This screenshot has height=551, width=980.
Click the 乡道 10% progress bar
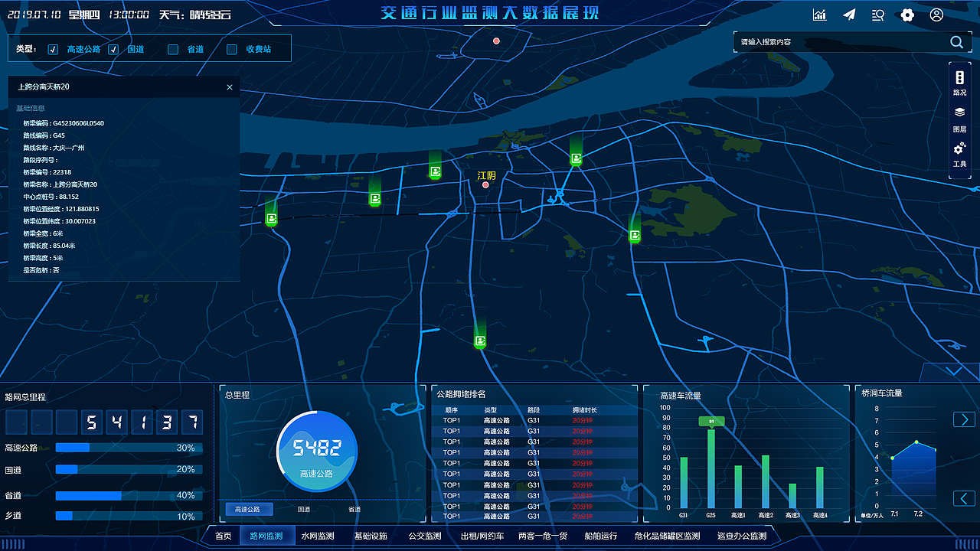tap(129, 517)
